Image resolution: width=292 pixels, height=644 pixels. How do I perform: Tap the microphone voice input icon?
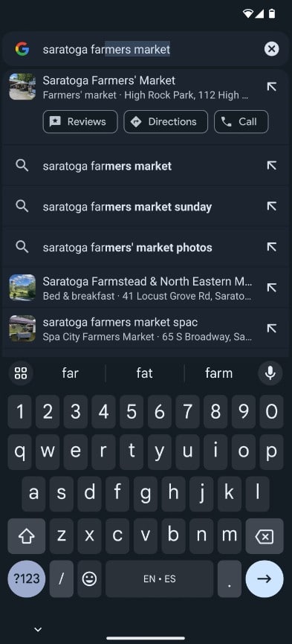(x=270, y=373)
